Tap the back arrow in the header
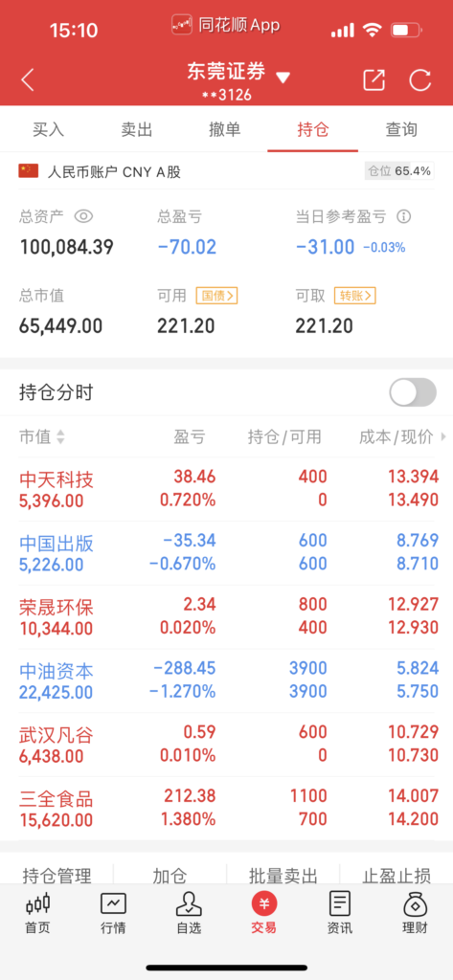 pyautogui.click(x=28, y=80)
